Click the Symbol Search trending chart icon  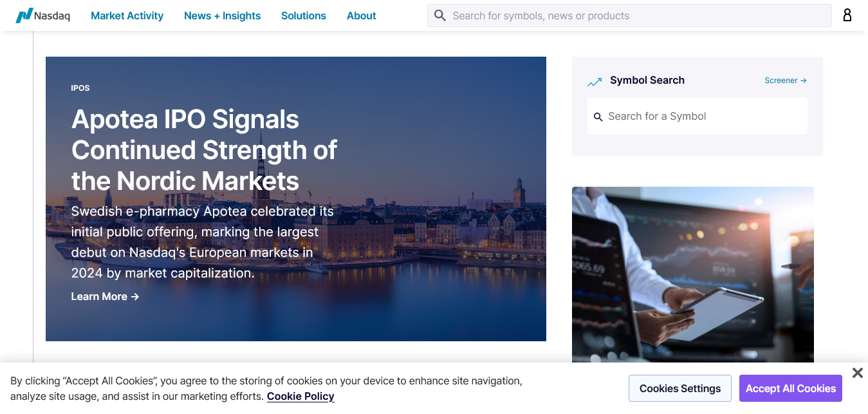595,81
